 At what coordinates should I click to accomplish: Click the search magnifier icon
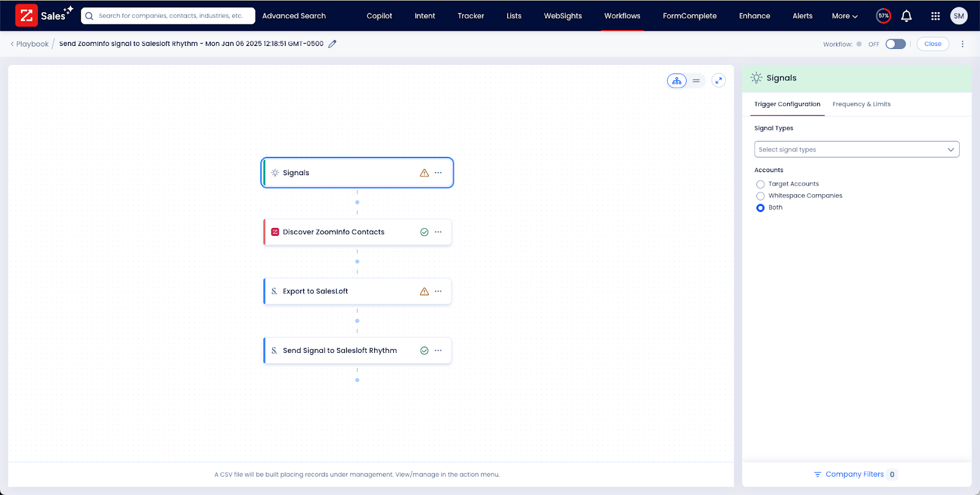(89, 16)
